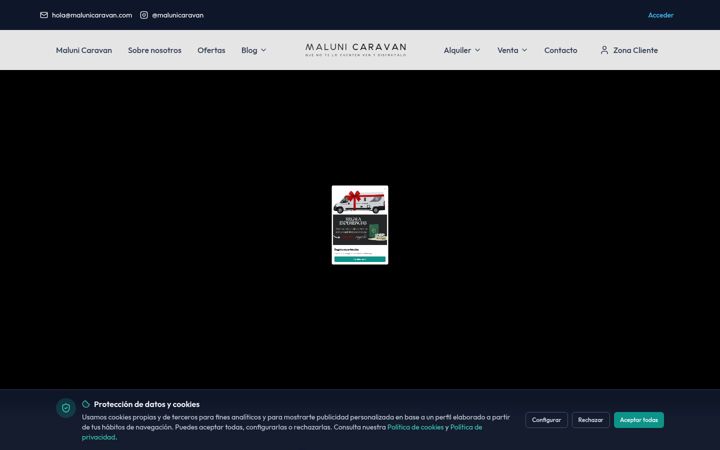Viewport: 720px width, 450px height.
Task: Click the Rechazar cookies button
Action: 591,420
